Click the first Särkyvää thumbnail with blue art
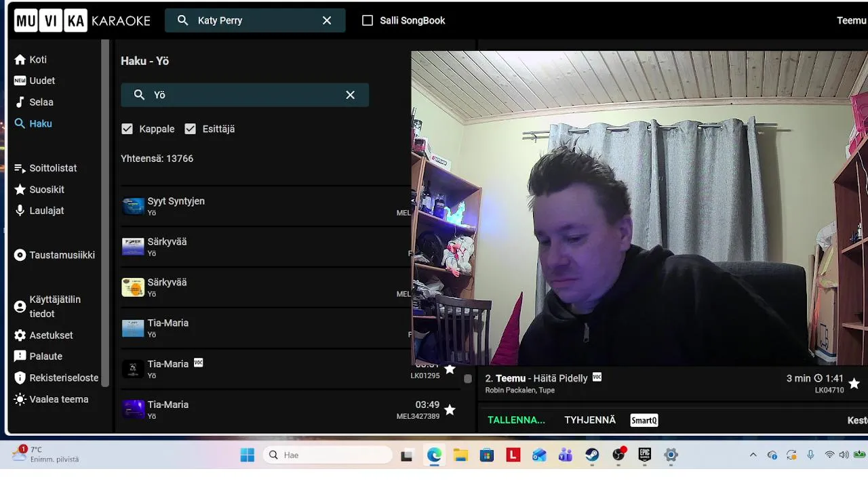 (x=133, y=247)
